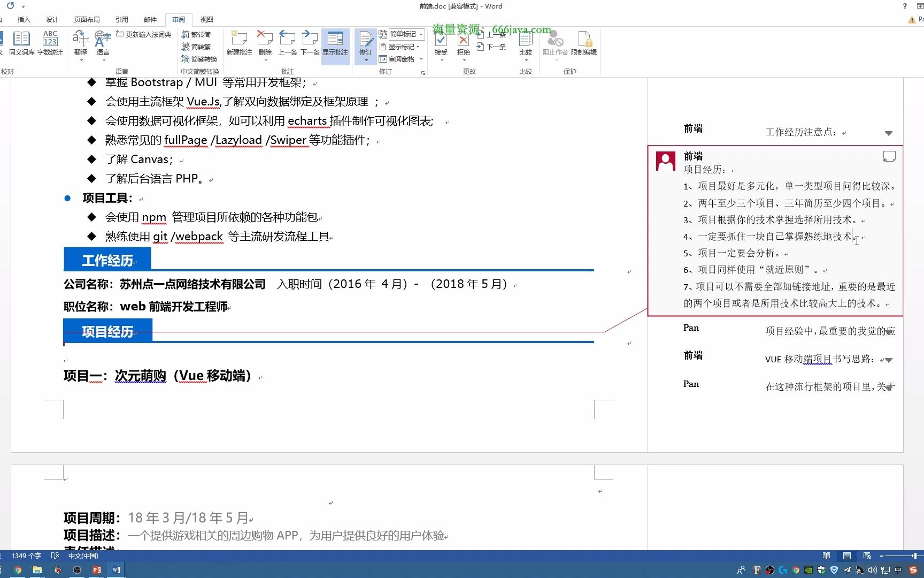The image size is (924, 578).
Task: Open 限制编辑 restrict editing pane
Action: pyautogui.click(x=583, y=43)
